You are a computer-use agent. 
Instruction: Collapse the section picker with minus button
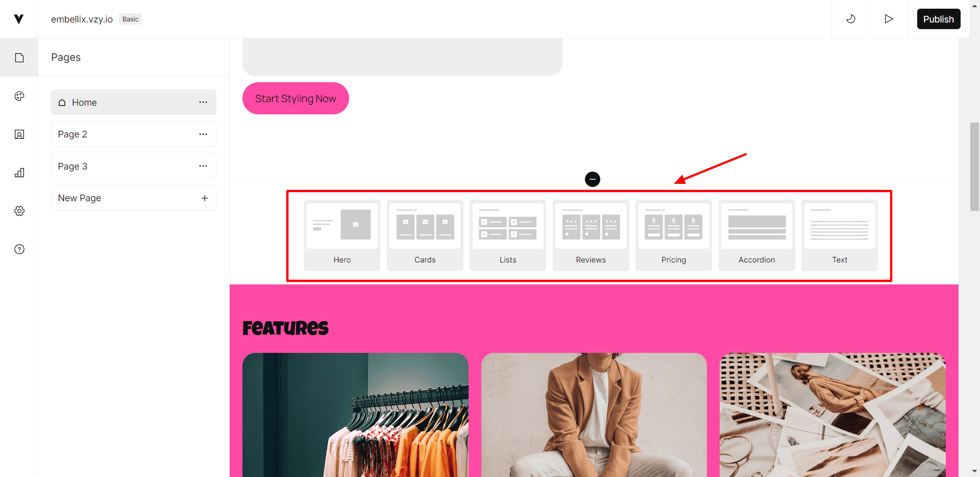click(x=593, y=179)
